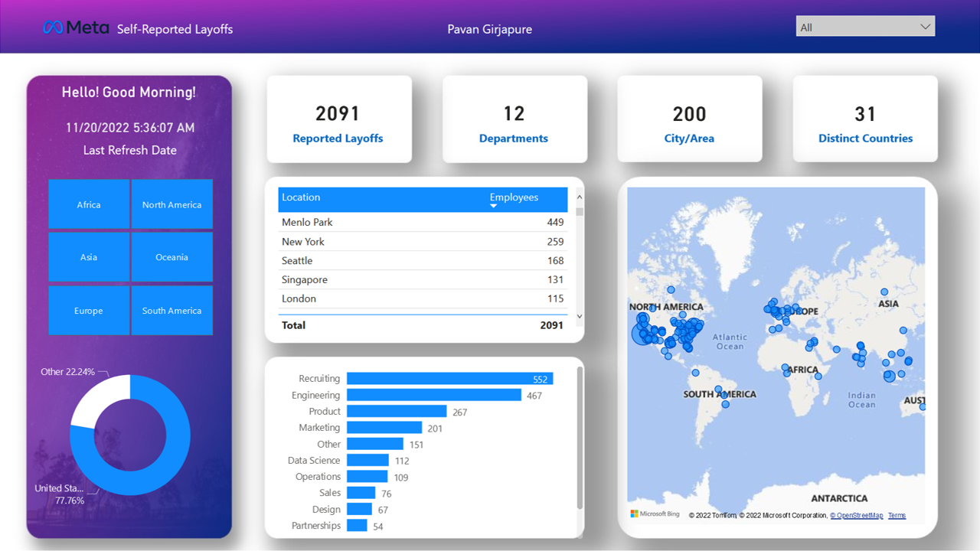Image resolution: width=980 pixels, height=551 pixels.
Task: Open the OpenStreetMap attribution link
Action: [x=857, y=516]
